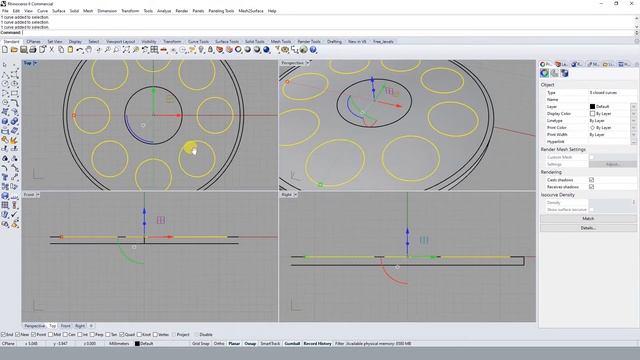The image size is (640, 360).
Task: Click the Undo arrow icon
Action: [x=80, y=50]
